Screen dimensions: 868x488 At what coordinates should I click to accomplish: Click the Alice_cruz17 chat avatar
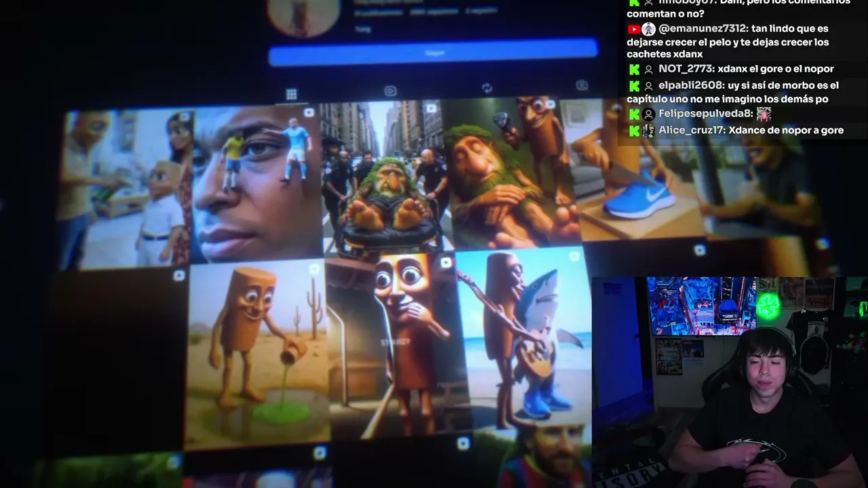click(x=649, y=131)
